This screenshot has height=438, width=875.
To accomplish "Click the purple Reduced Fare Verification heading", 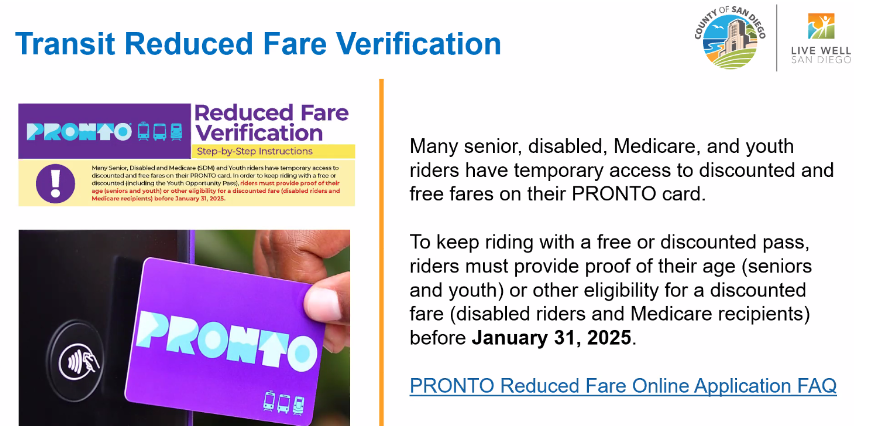I will click(272, 123).
